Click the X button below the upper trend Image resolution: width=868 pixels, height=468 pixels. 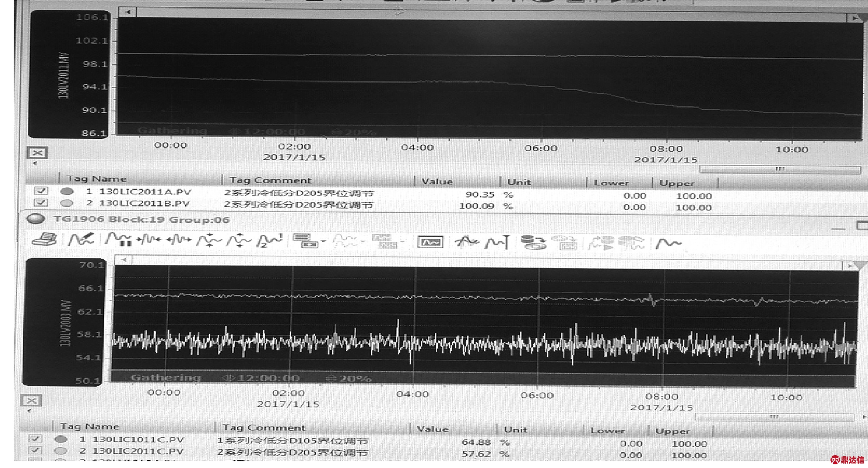point(37,153)
